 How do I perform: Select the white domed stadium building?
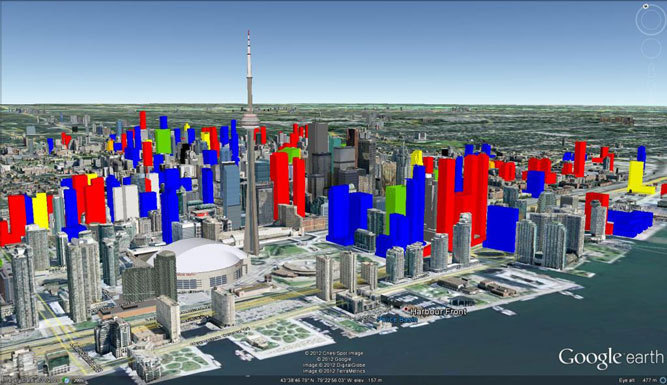[200, 264]
